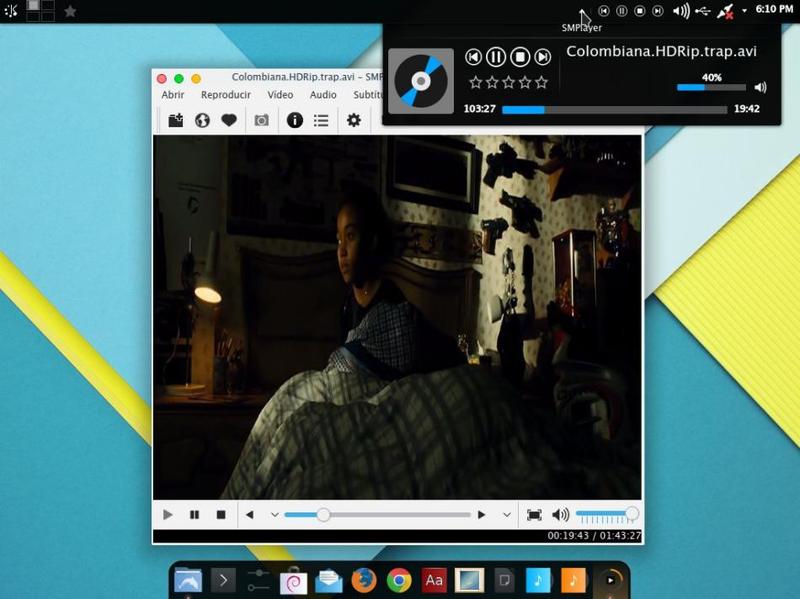Click the 00:19:43 / 01:43:27 time display
Image resolution: width=800 pixels, height=599 pixels.
point(594,536)
